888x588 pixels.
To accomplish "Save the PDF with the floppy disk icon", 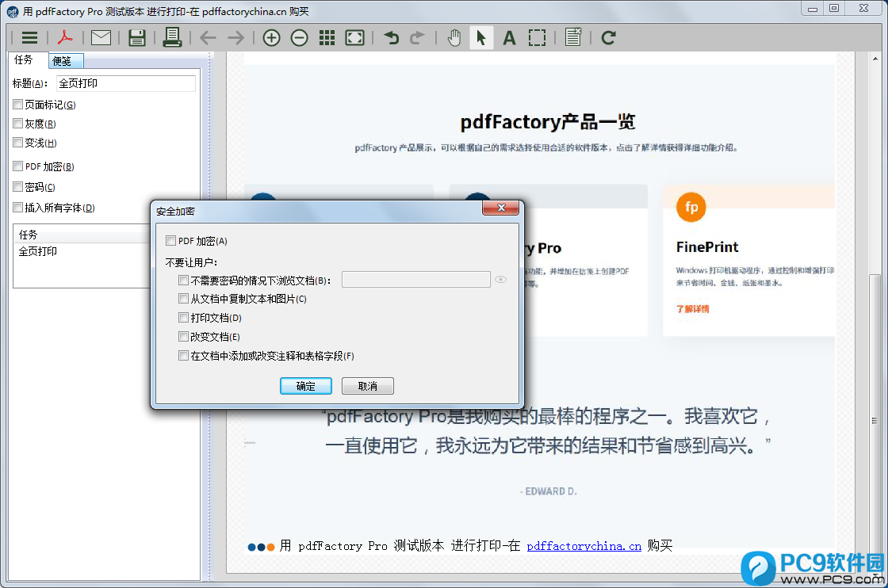I will [136, 38].
